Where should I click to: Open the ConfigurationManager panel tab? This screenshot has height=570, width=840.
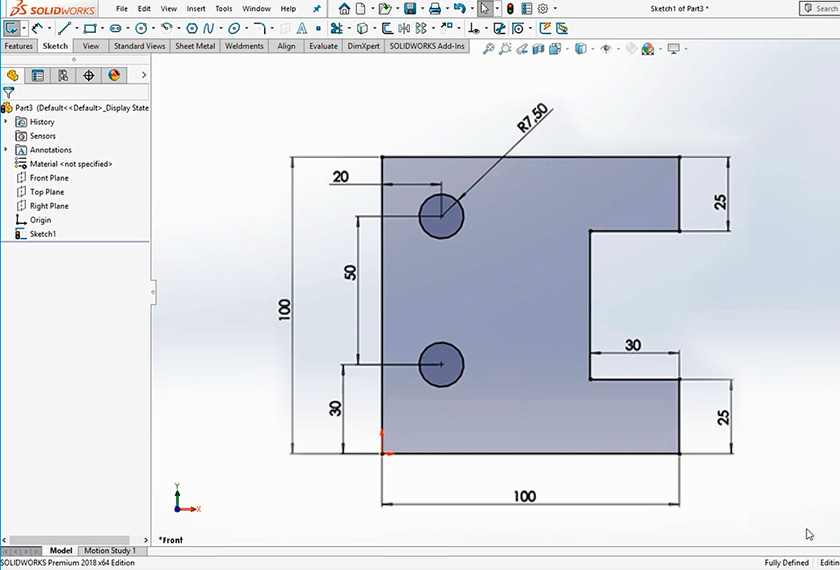(x=63, y=75)
